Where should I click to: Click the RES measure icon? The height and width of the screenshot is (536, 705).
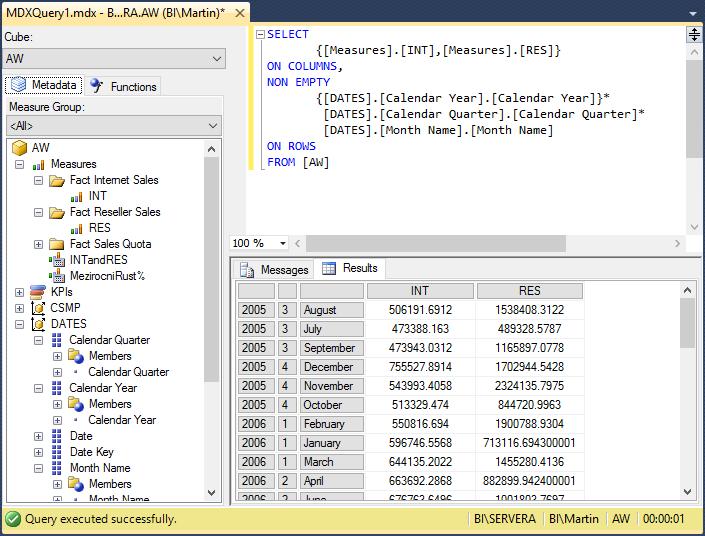point(76,228)
